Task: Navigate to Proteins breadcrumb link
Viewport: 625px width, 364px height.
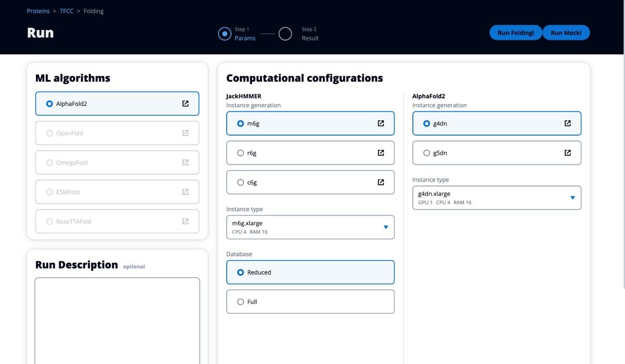Action: [x=38, y=11]
